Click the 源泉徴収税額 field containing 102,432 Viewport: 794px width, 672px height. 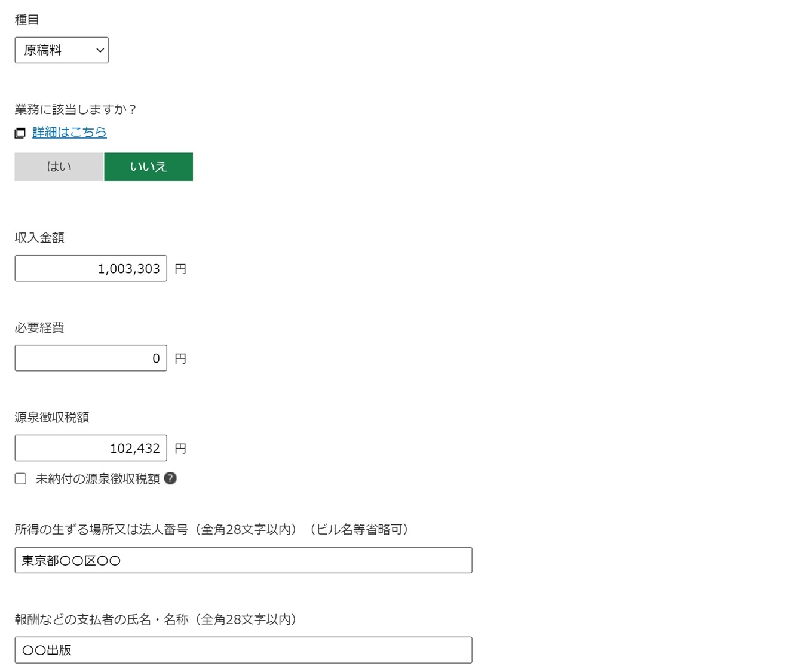[91, 448]
